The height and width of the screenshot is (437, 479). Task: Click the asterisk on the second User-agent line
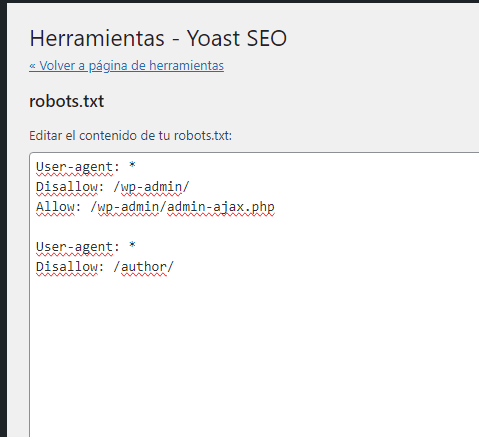tap(132, 246)
